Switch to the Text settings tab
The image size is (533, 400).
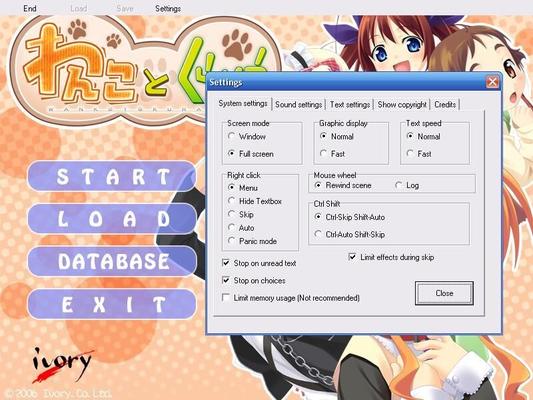[350, 104]
